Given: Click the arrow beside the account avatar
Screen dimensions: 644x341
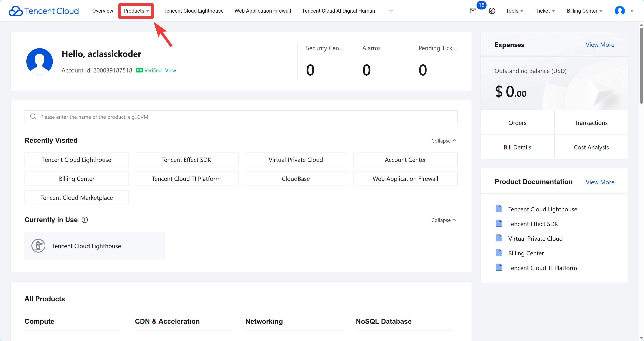Looking at the screenshot, I should coord(632,11).
